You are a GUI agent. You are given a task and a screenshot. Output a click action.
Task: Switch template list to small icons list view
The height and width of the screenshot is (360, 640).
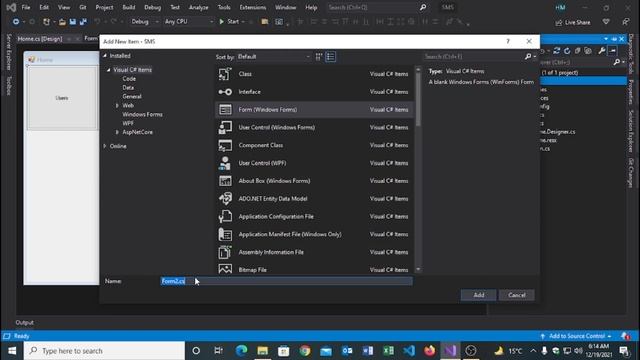(330, 57)
